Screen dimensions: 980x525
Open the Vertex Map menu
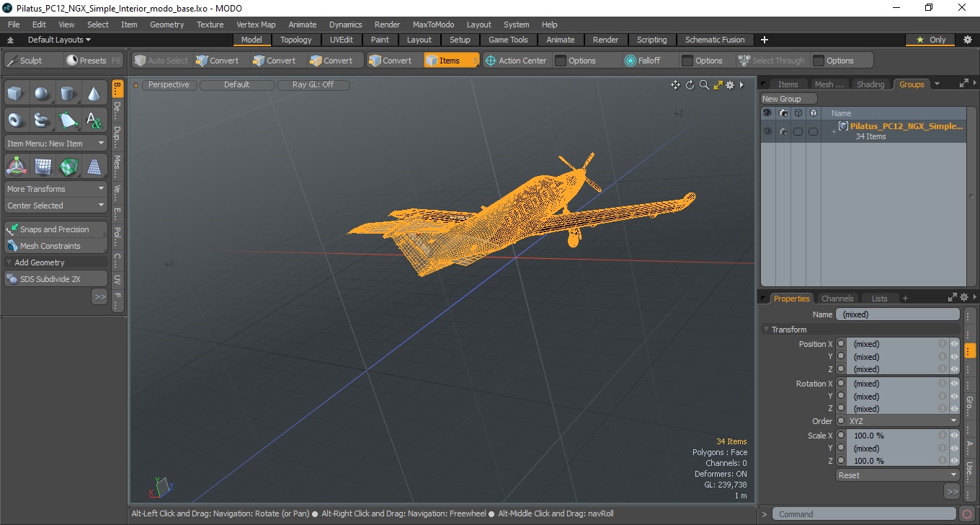(x=256, y=25)
